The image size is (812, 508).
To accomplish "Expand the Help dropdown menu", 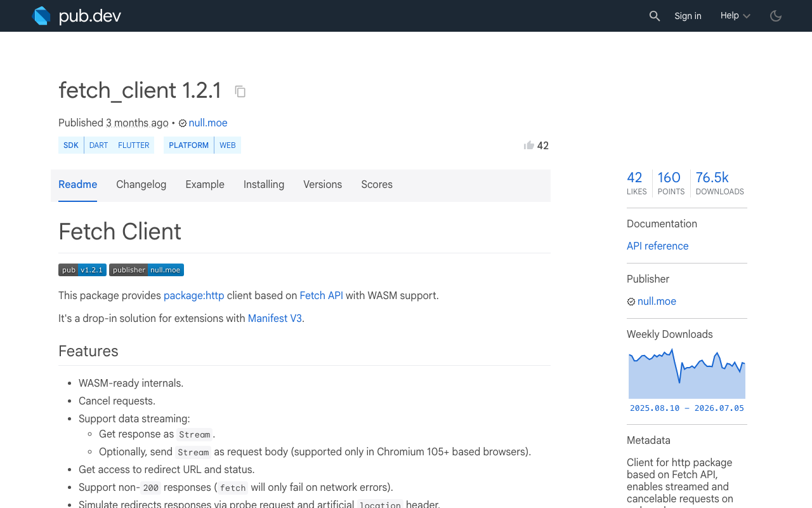I will [735, 16].
